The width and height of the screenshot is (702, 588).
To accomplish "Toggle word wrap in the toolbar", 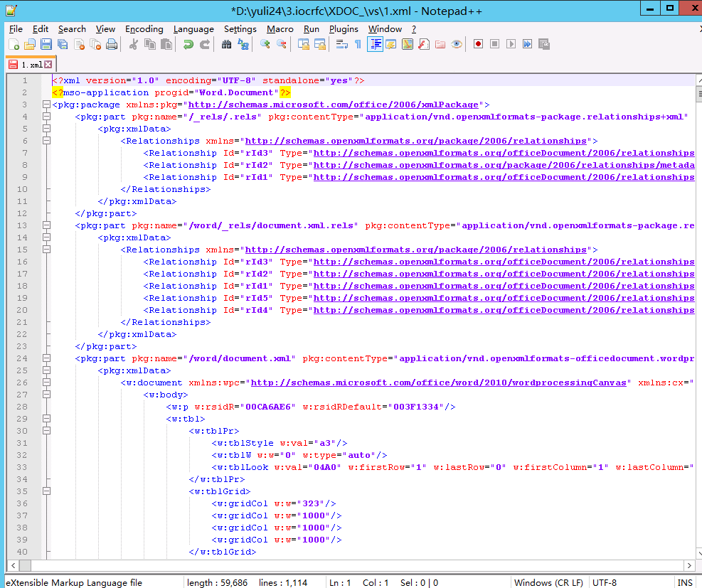I will 342,44.
